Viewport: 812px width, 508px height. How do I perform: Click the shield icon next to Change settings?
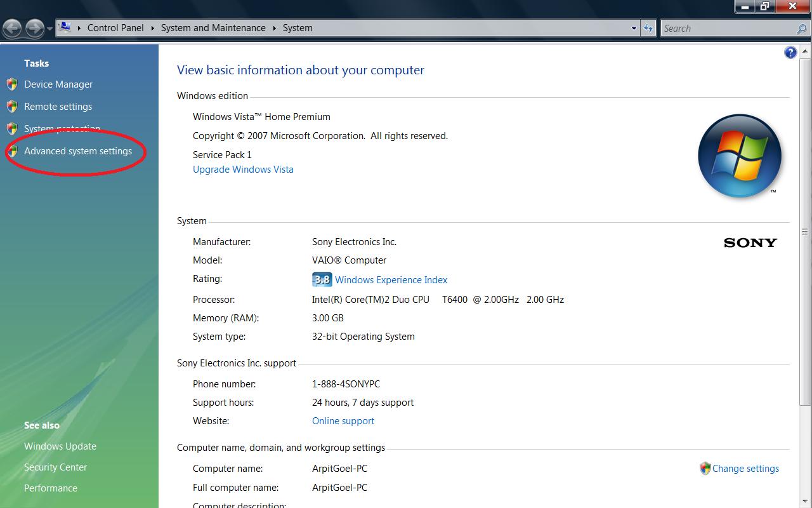point(705,469)
